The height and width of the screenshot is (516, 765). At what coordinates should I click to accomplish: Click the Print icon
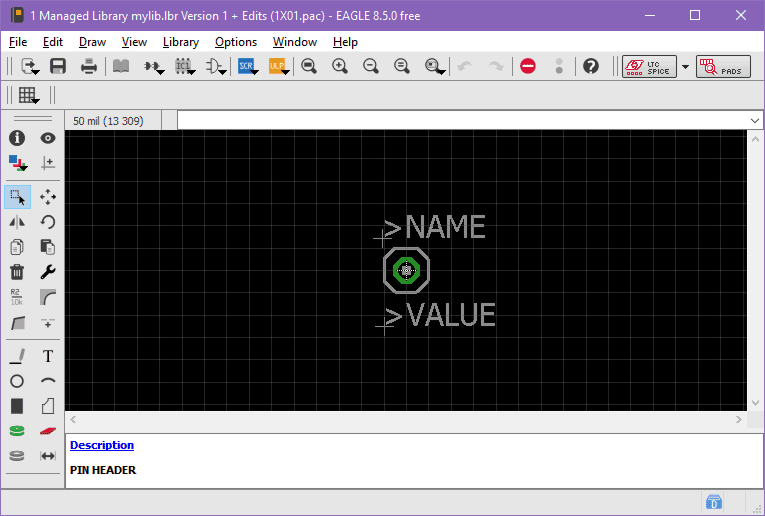[x=89, y=66]
